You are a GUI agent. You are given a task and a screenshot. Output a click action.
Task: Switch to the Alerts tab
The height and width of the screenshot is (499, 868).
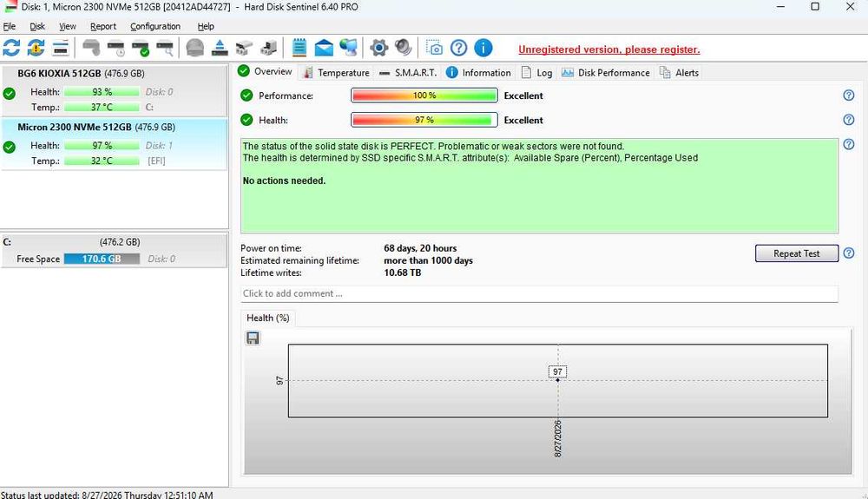click(680, 73)
